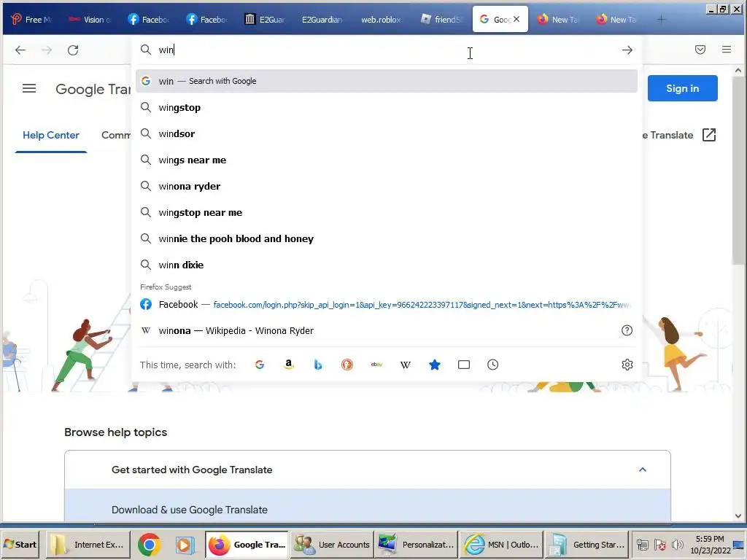Switch to the friendS tab
747x560 pixels.
pos(441,20)
